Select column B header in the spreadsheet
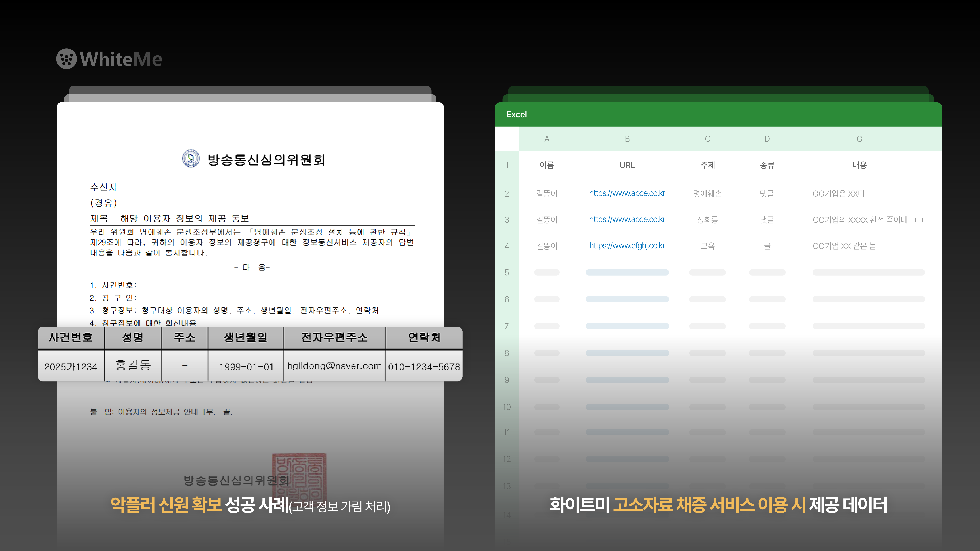980x551 pixels. [627, 139]
